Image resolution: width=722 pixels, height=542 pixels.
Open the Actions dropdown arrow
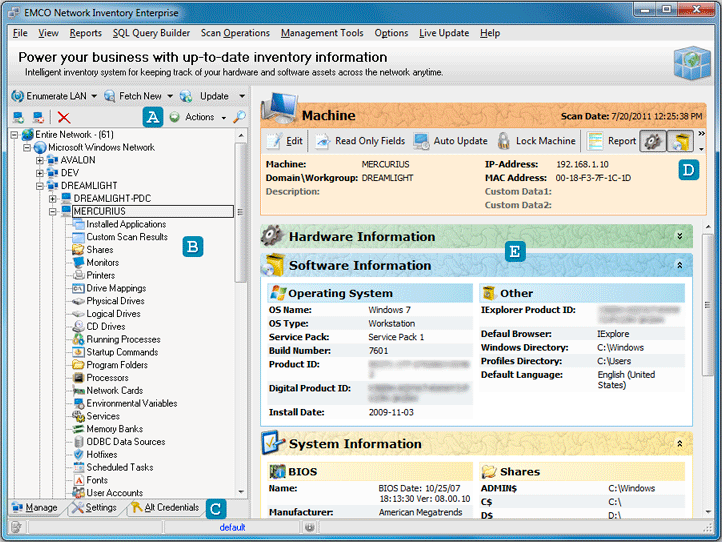223,117
